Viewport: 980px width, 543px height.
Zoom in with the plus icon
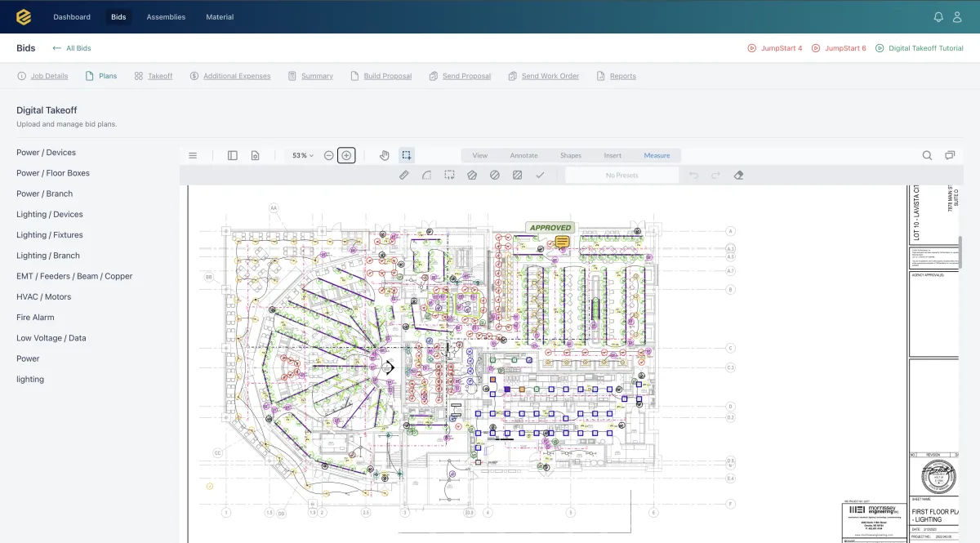(346, 155)
